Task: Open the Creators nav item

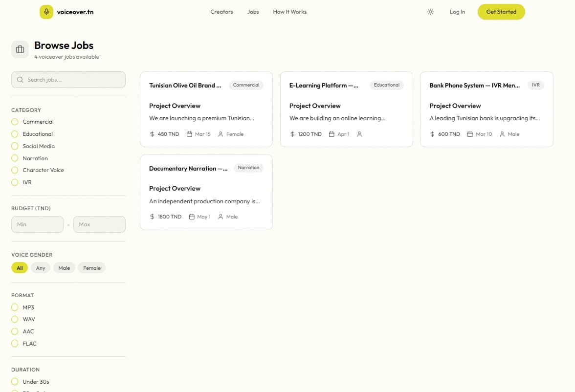Action: click(221, 12)
